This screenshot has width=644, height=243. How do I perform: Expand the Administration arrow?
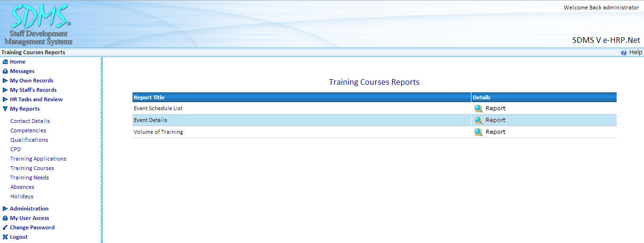click(x=5, y=209)
